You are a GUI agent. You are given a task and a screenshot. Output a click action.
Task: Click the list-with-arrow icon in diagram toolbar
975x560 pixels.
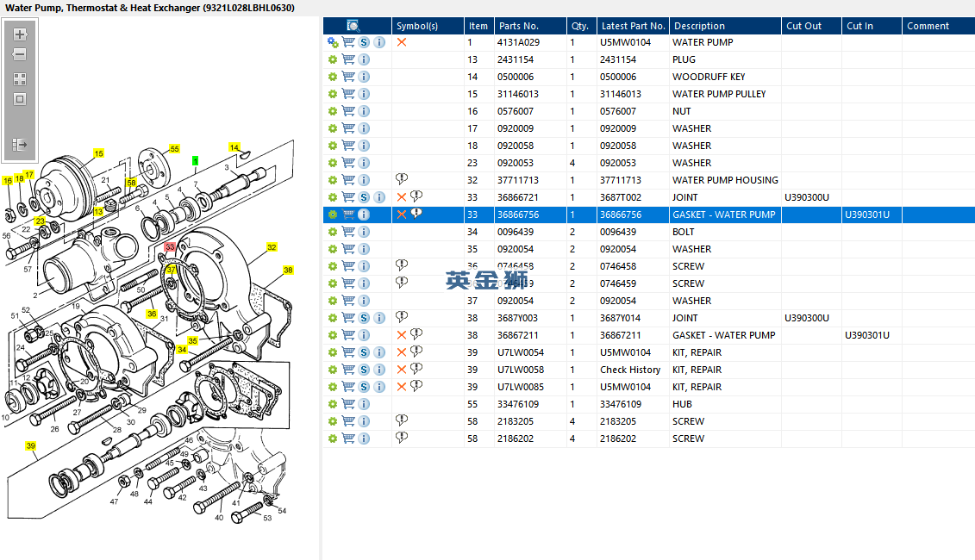[20, 145]
